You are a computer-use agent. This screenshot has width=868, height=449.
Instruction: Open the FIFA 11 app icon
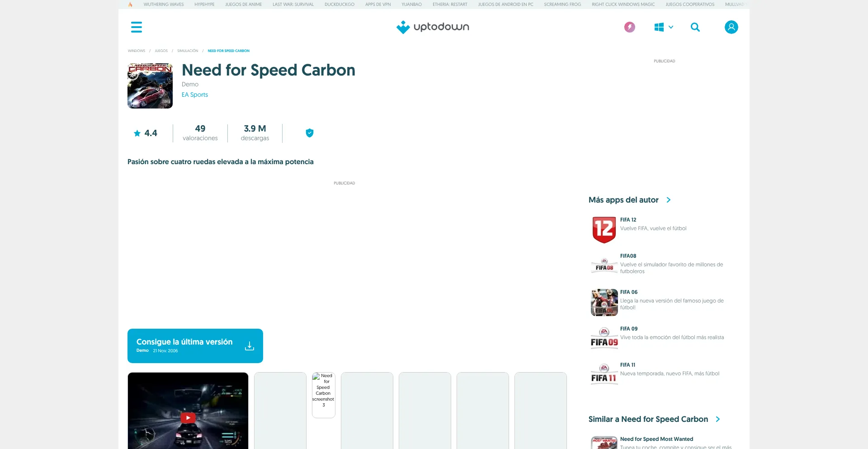[x=604, y=375]
